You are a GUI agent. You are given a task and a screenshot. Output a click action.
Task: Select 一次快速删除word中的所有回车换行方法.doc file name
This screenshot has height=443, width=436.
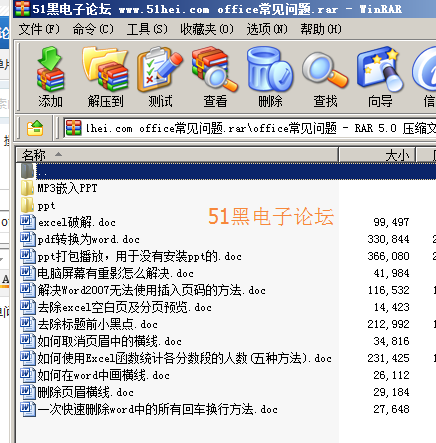(x=157, y=409)
